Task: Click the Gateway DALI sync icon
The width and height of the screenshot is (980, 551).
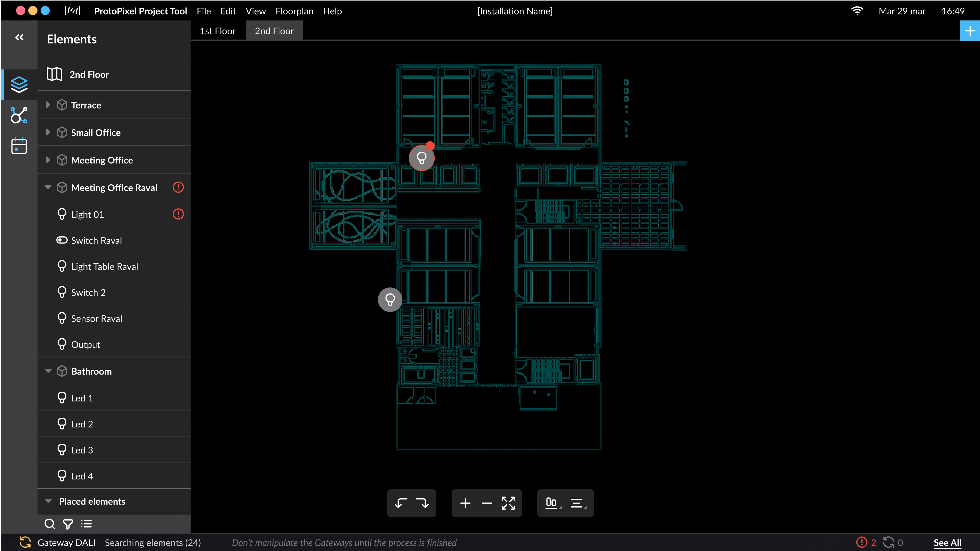Action: click(x=25, y=542)
